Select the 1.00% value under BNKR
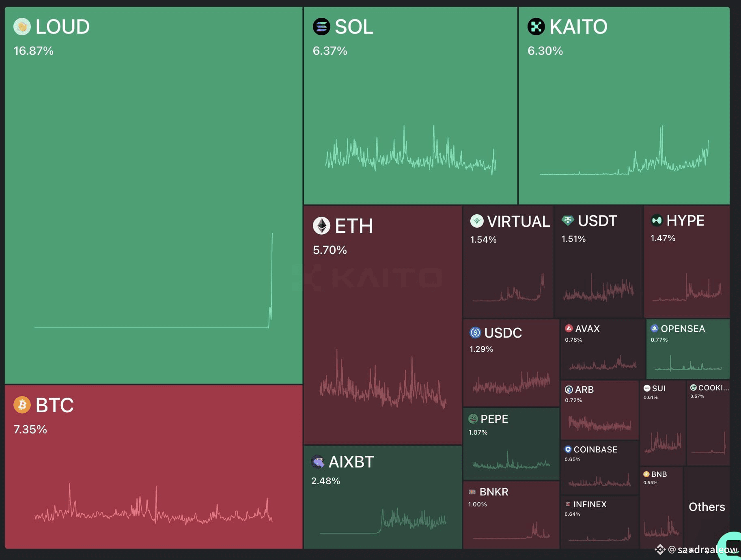The height and width of the screenshot is (560, 741). 478,504
